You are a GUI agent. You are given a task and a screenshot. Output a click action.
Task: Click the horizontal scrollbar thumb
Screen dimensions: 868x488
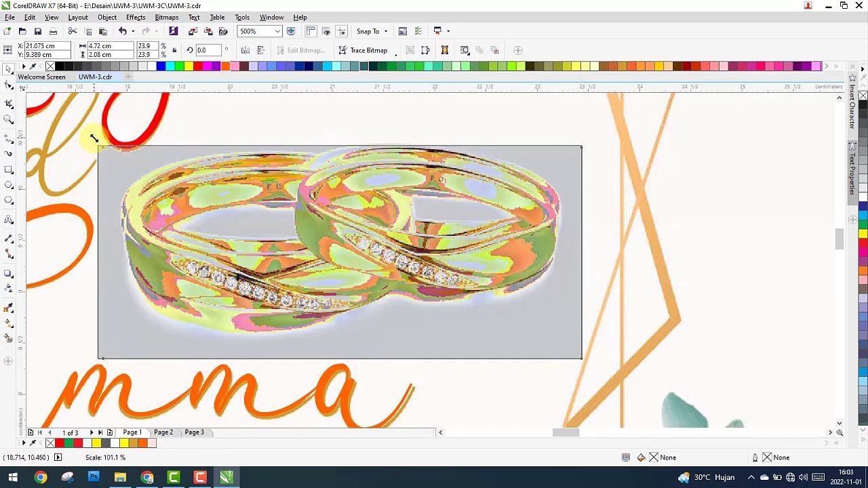(x=566, y=432)
